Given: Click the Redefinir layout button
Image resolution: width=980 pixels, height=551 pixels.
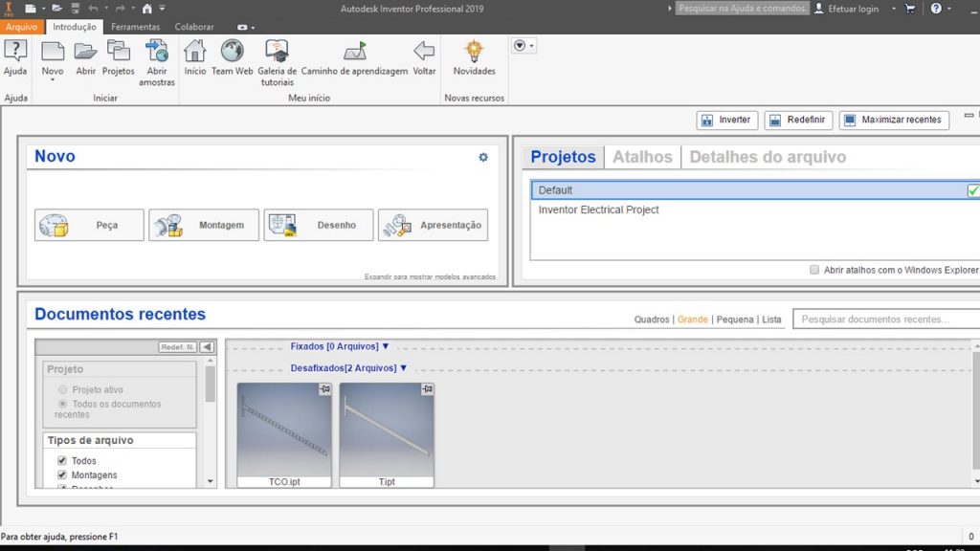Looking at the screenshot, I should (798, 120).
